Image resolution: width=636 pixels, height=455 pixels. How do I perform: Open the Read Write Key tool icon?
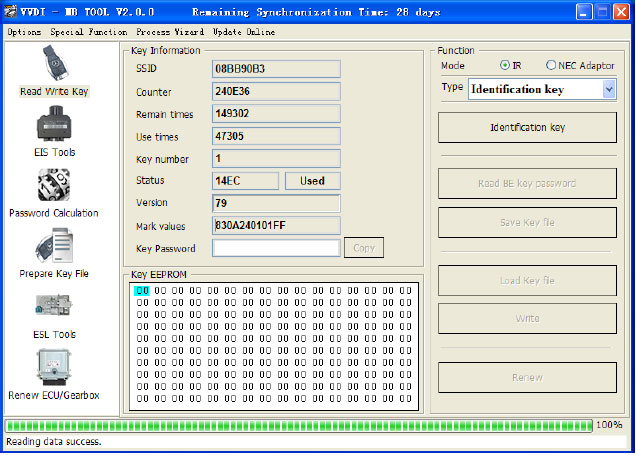pos(56,62)
